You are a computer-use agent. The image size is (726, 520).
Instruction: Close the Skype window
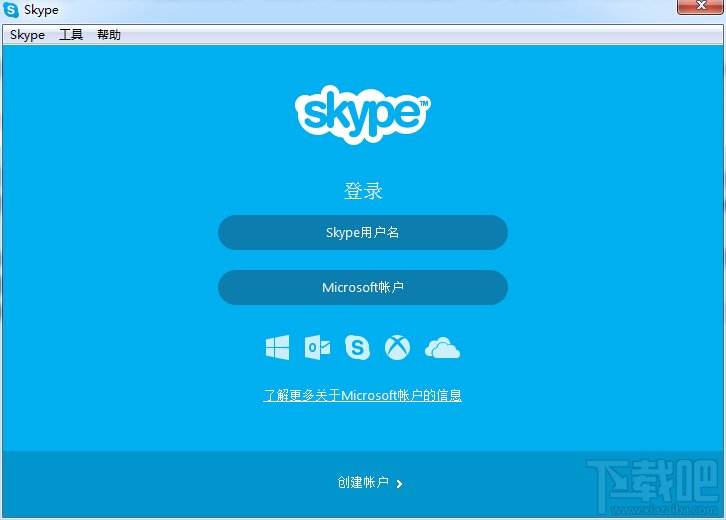coord(700,6)
